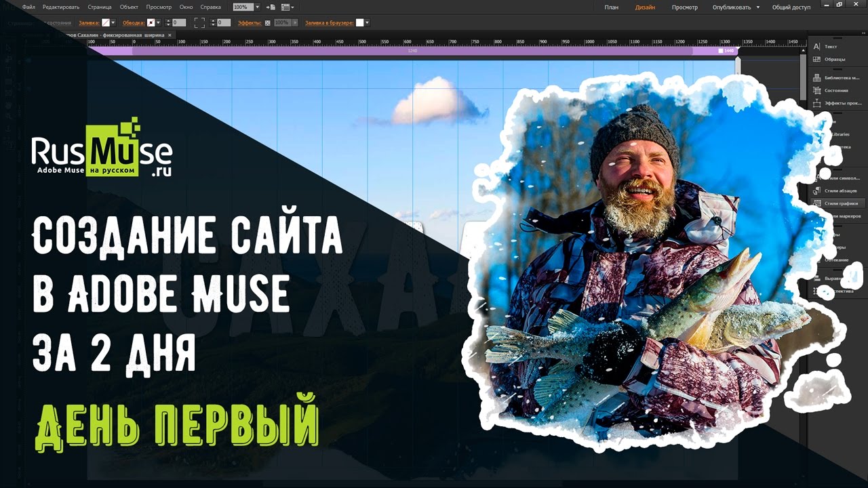The height and width of the screenshot is (488, 868).
Task: Open the Справка menu
Action: tap(211, 7)
